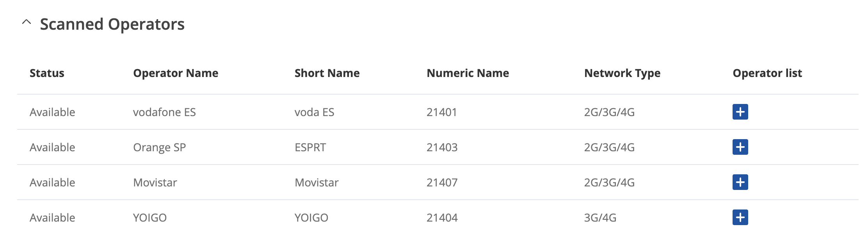
Task: Click the ESPRT short name cell
Action: click(x=310, y=147)
